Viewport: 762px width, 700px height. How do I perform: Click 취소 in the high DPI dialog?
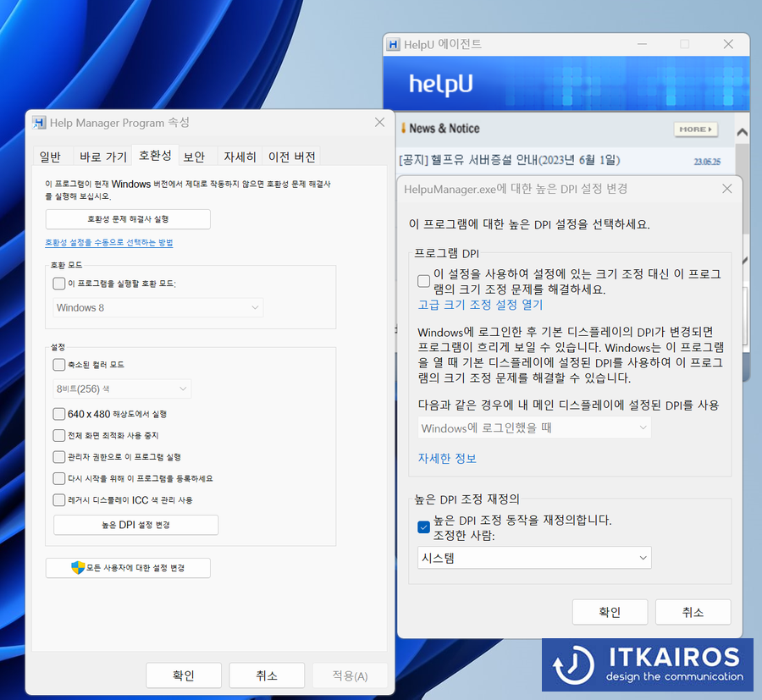tap(693, 612)
